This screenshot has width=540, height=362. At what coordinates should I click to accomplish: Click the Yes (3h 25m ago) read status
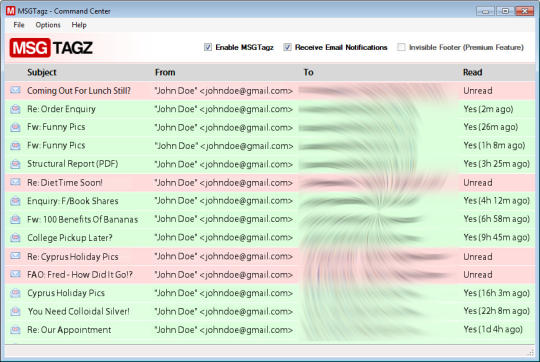tap(497, 164)
